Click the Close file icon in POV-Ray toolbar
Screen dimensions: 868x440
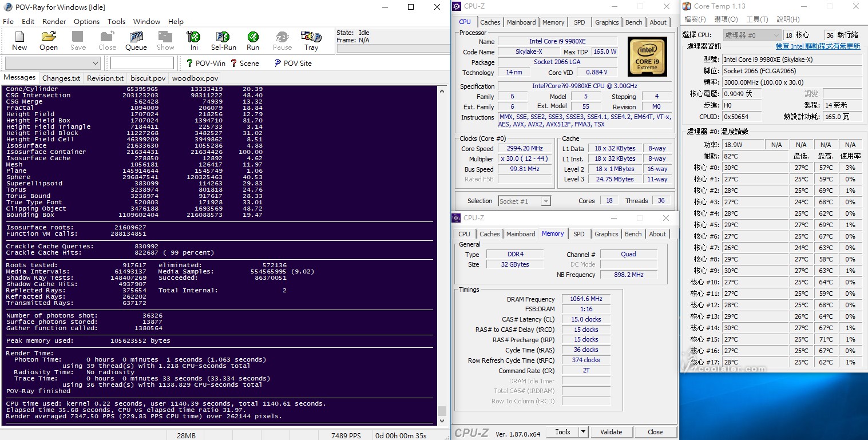click(x=107, y=37)
